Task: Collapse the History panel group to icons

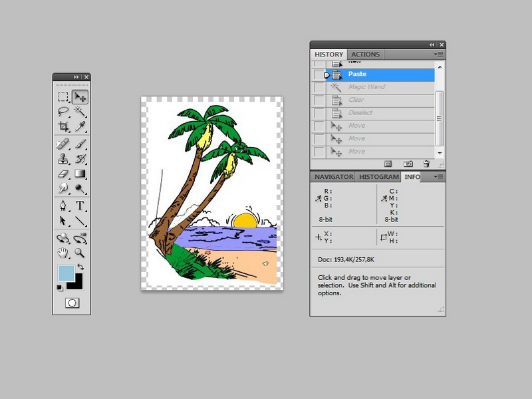Action: point(432,45)
